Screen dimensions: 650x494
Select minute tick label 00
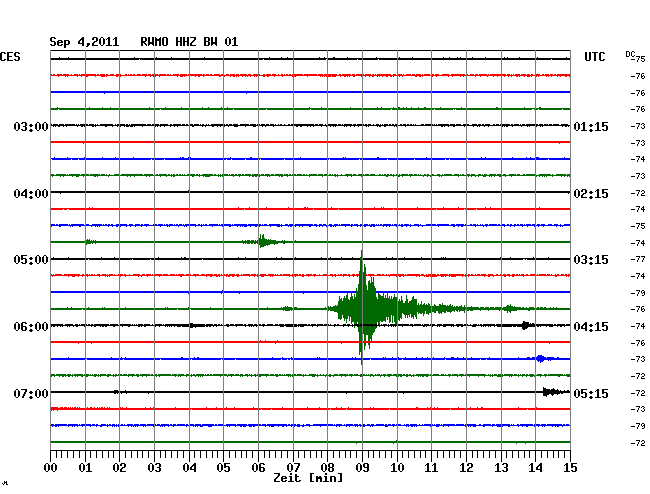(x=51, y=468)
